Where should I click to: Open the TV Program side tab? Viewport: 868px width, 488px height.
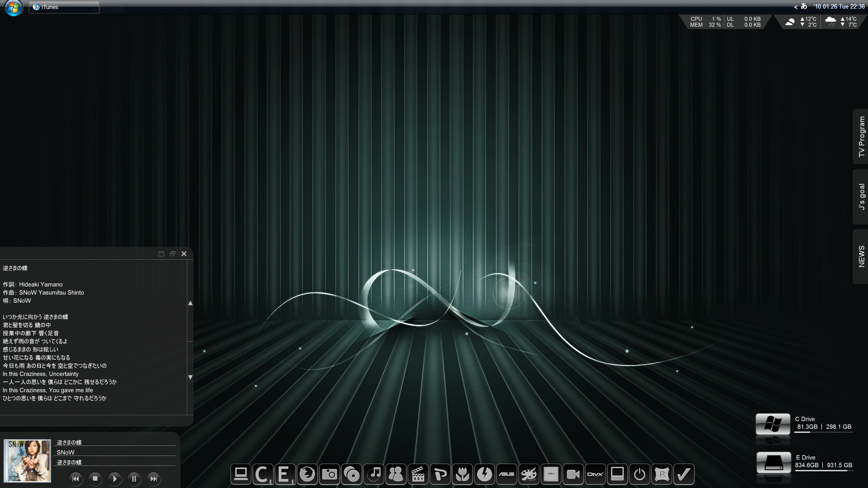[x=861, y=136]
